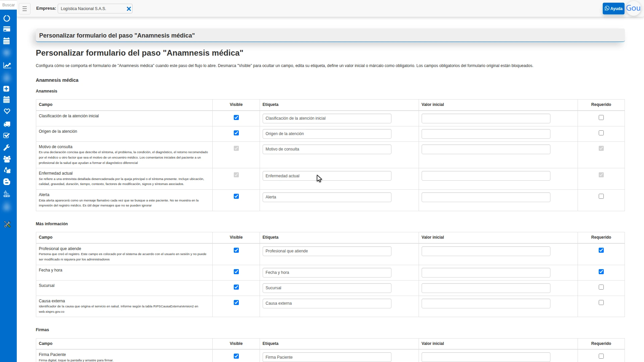Mark Clasificación de la atención inicial as Requerido
644x362 pixels.
601,118
